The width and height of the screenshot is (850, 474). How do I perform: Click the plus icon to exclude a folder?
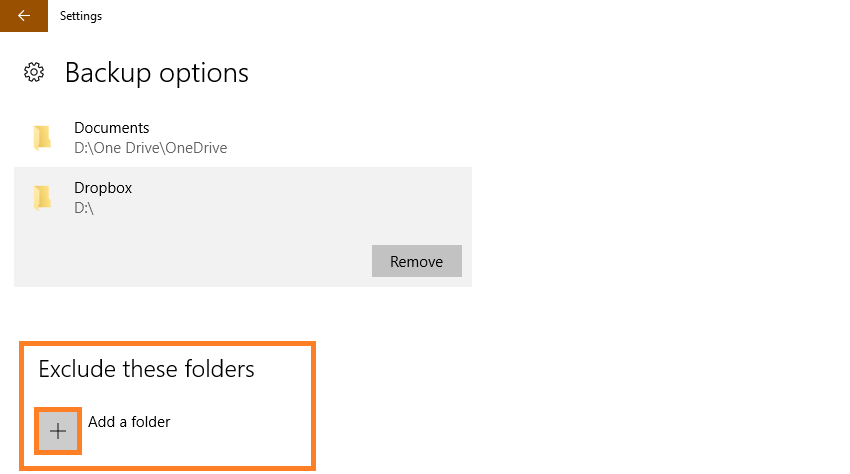pos(58,431)
